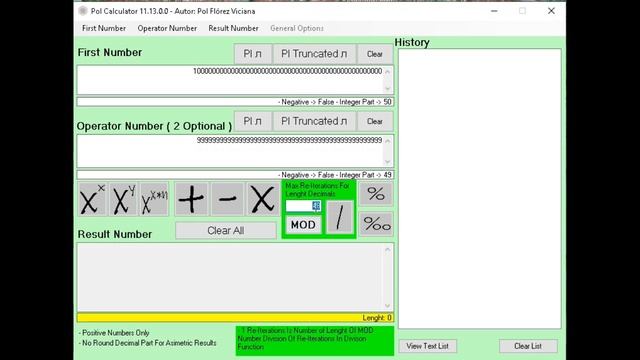Click the minus subtraction operator button
The image size is (640, 360).
[x=227, y=199]
